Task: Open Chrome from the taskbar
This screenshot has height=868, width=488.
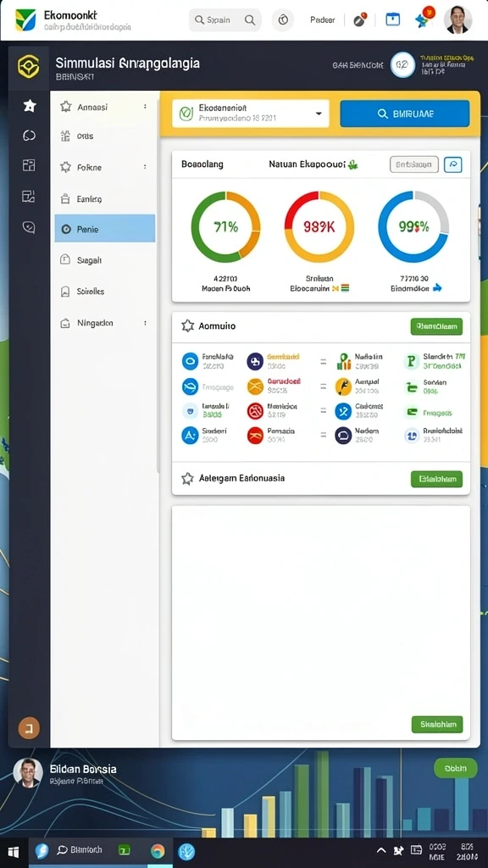Action: click(x=158, y=851)
